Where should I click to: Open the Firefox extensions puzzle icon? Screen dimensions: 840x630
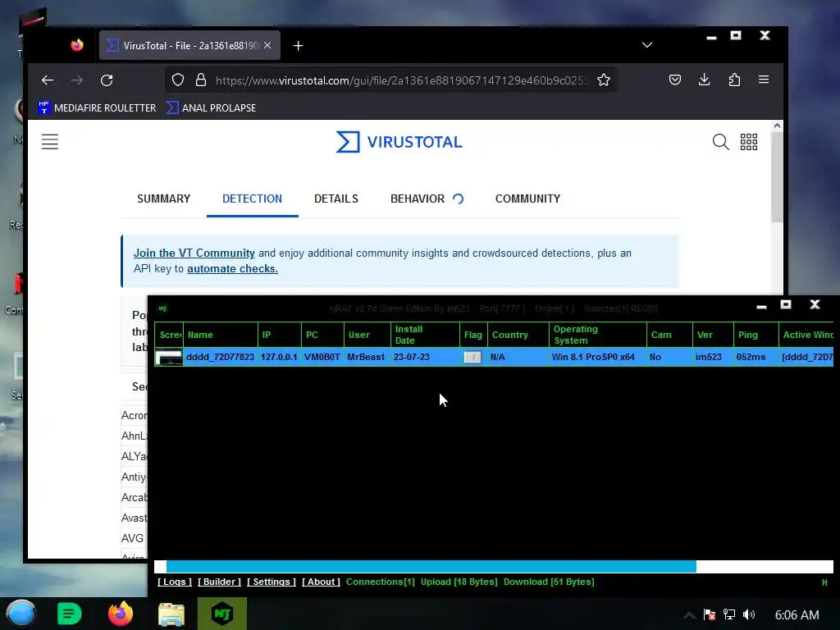point(734,80)
